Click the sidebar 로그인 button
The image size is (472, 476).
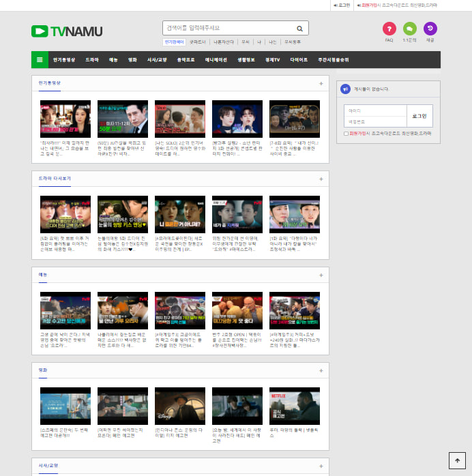click(419, 116)
